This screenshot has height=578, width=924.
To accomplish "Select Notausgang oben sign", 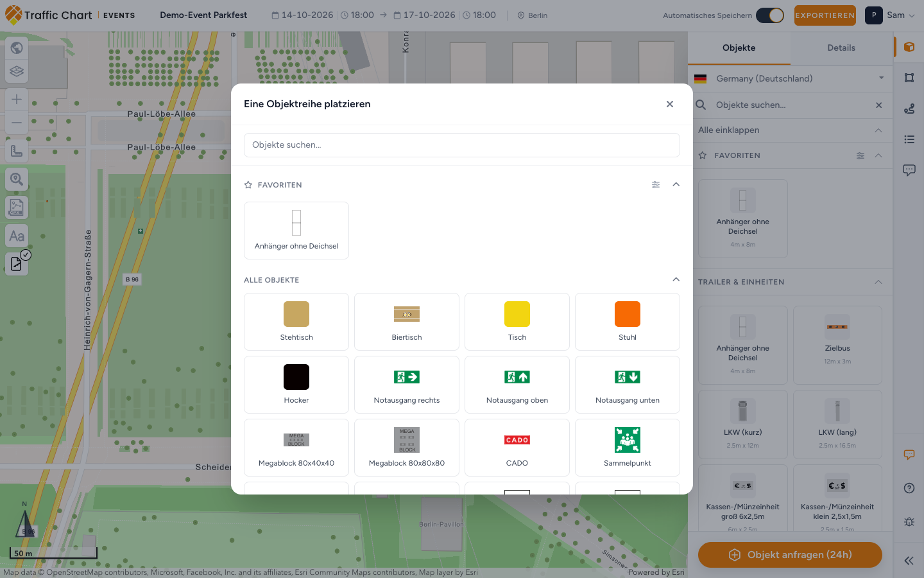I will [x=517, y=385].
